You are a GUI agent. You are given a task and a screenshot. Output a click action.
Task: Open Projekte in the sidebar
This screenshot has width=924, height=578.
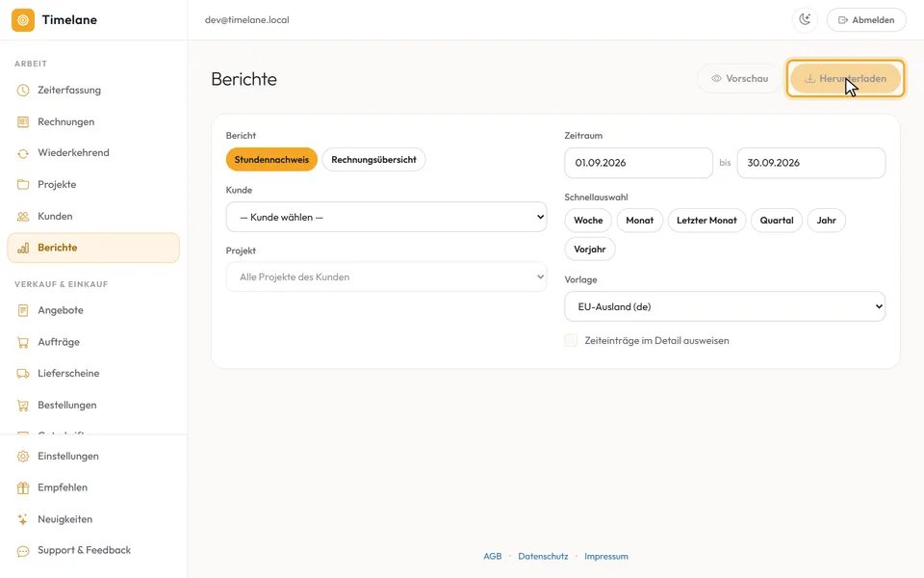click(x=93, y=185)
